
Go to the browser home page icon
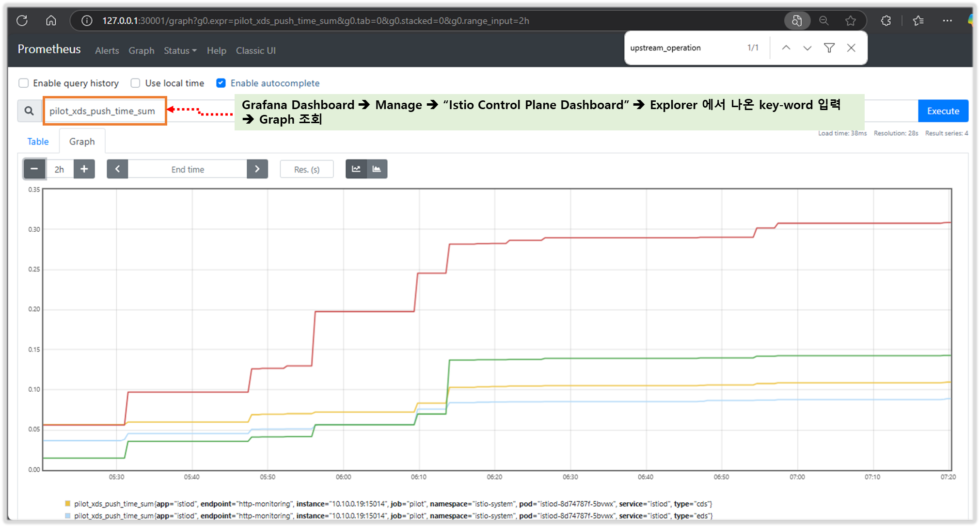[51, 21]
